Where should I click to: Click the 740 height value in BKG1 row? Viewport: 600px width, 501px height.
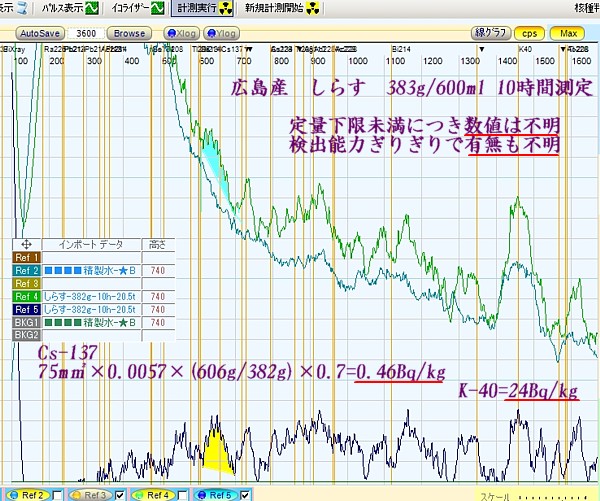pyautogui.click(x=158, y=322)
